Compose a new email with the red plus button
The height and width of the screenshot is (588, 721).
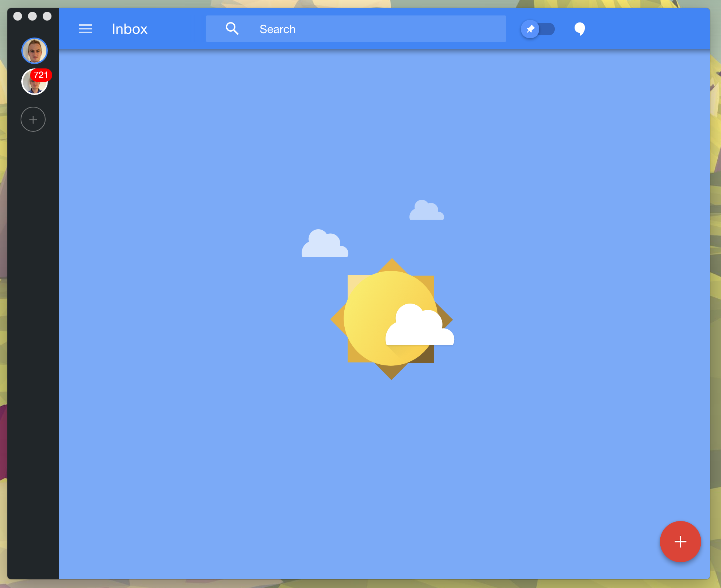point(680,542)
